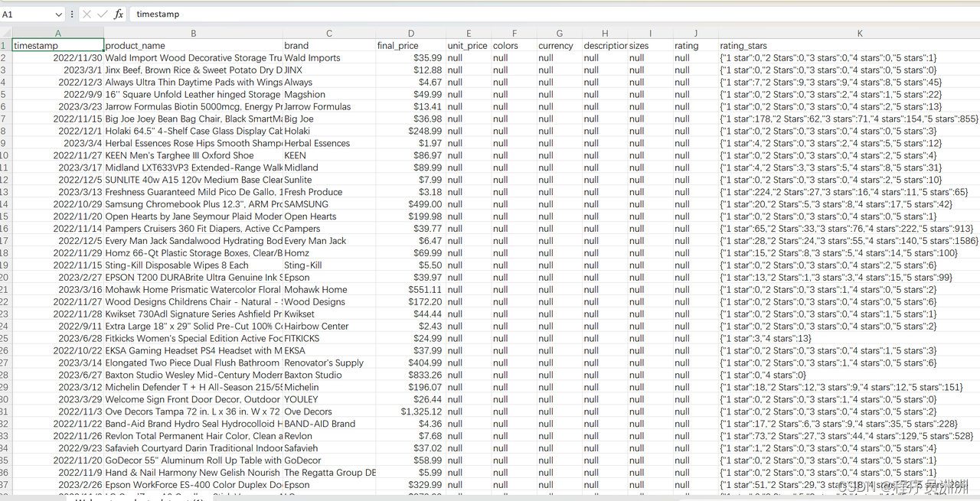Viewport: 980px width, 501px height.
Task: Select the Big Joe Joey Bean Bag cell
Action: [194, 119]
